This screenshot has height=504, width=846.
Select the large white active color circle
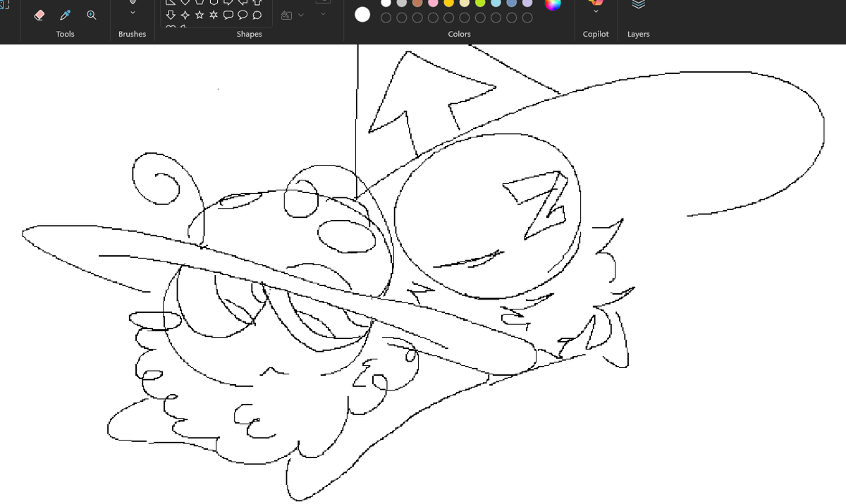pyautogui.click(x=362, y=14)
